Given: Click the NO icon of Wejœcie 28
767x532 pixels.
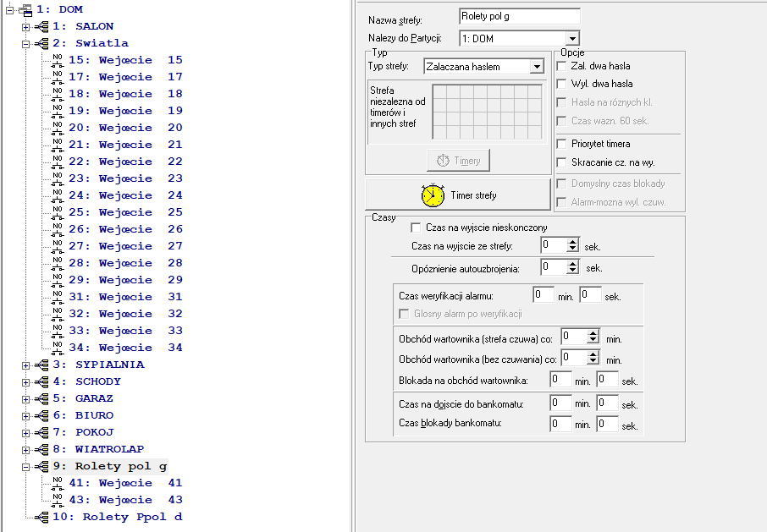Looking at the screenshot, I should (x=58, y=263).
